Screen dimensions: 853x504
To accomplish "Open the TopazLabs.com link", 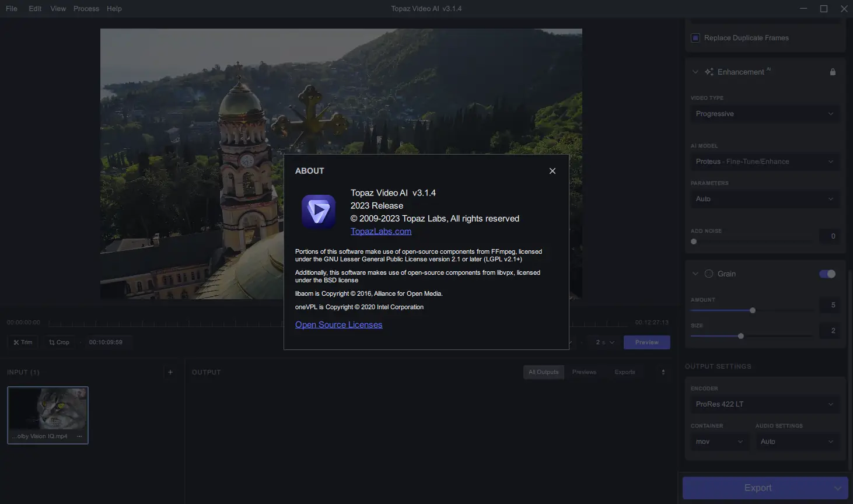I will coord(381,231).
